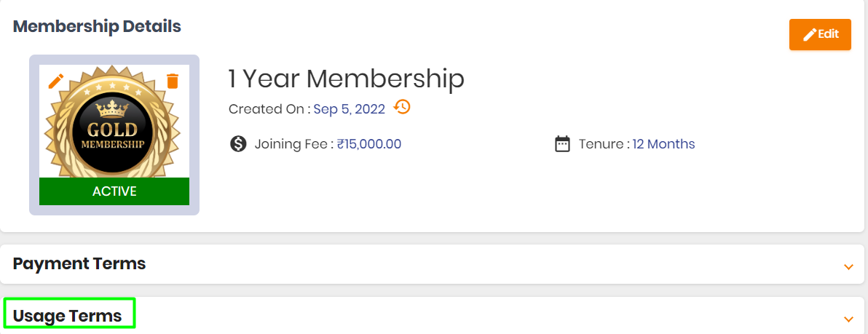This screenshot has width=868, height=334.
Task: Click the orange Edit button
Action: point(820,34)
